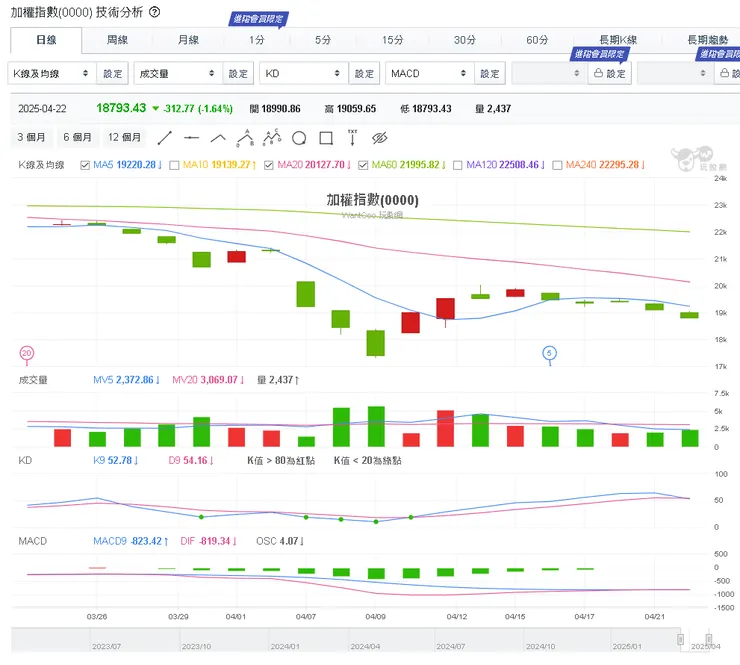Toggle the hide drawings eye icon
The width and height of the screenshot is (740, 665).
tap(379, 138)
